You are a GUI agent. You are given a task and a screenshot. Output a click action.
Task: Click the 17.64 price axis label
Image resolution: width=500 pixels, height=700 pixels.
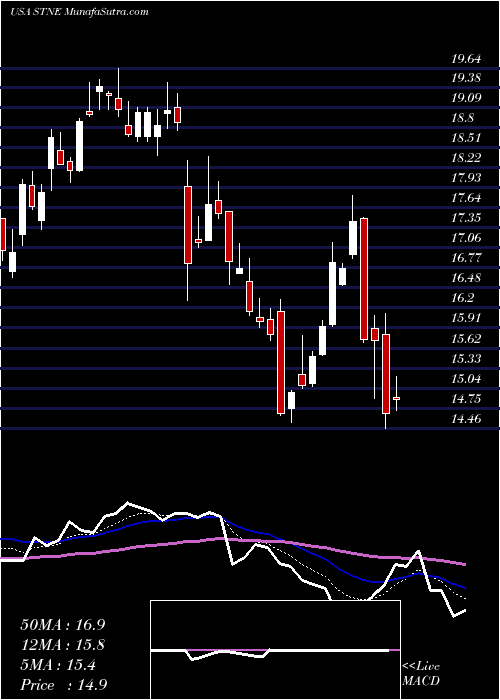click(466, 198)
